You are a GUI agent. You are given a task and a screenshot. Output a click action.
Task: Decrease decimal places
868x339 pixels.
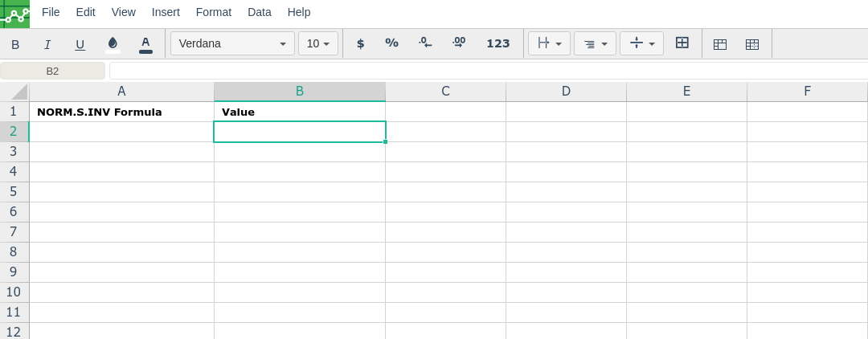coord(425,43)
